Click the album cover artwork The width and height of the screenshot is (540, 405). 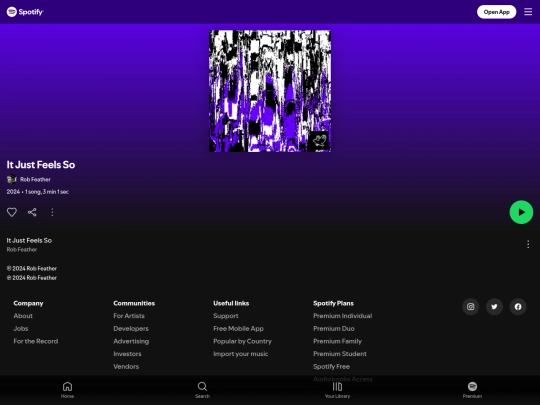pyautogui.click(x=270, y=91)
